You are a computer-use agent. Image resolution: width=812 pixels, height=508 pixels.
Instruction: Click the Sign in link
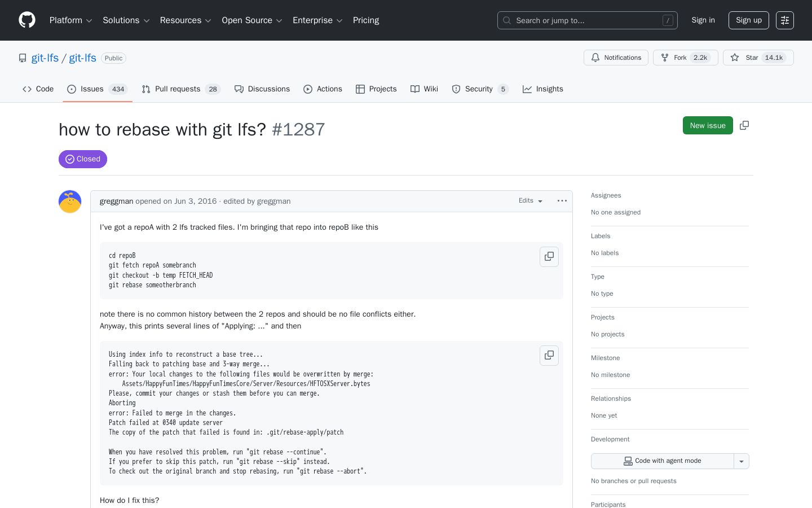point(703,20)
